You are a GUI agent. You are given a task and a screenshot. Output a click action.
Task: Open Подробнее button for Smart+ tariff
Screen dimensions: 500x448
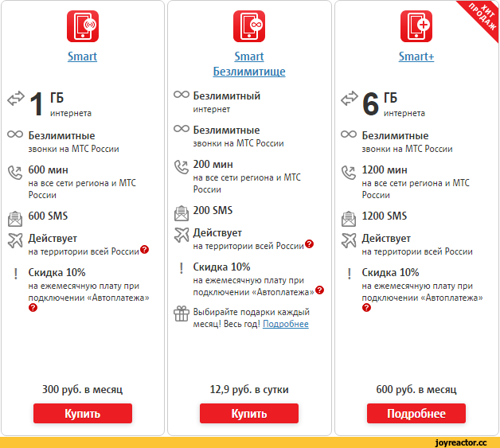(416, 413)
